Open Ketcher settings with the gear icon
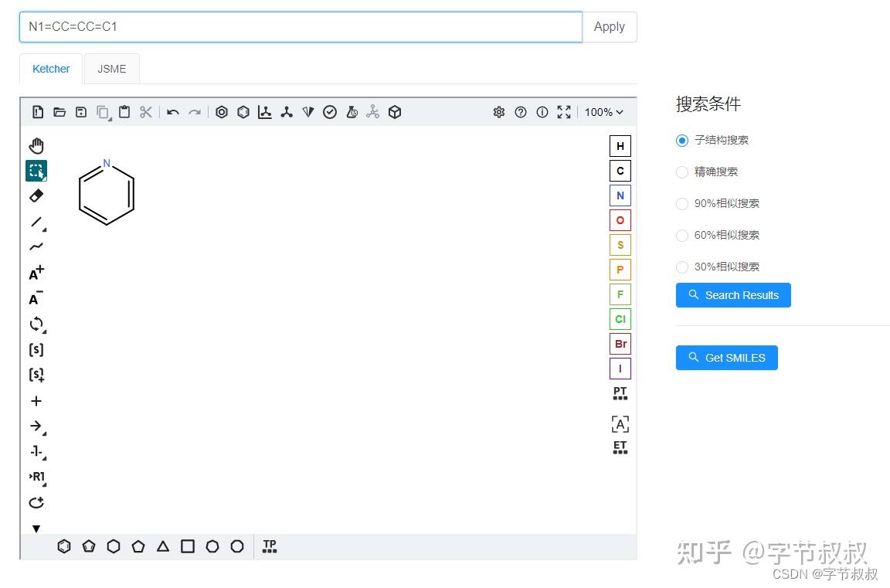This screenshot has width=890, height=588. tap(499, 112)
